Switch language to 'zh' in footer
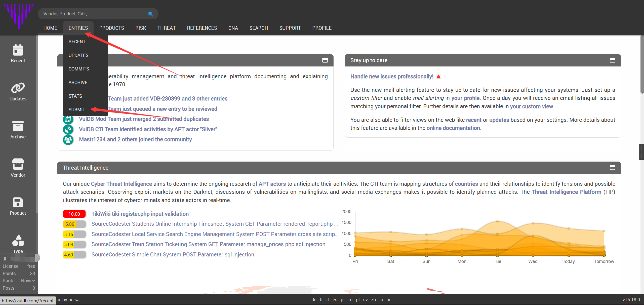Viewport: 644px width, 305px height. click(x=373, y=300)
